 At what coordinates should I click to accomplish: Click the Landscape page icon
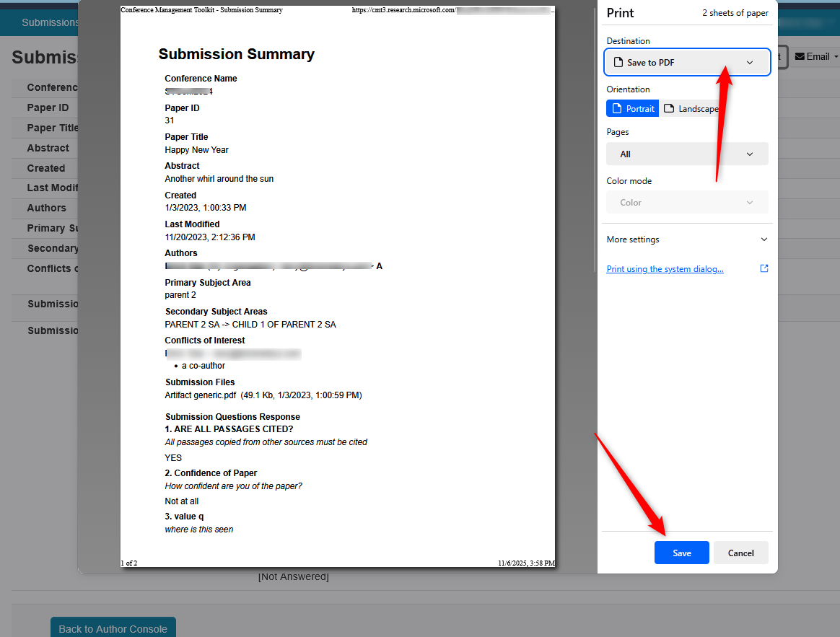pyautogui.click(x=669, y=109)
